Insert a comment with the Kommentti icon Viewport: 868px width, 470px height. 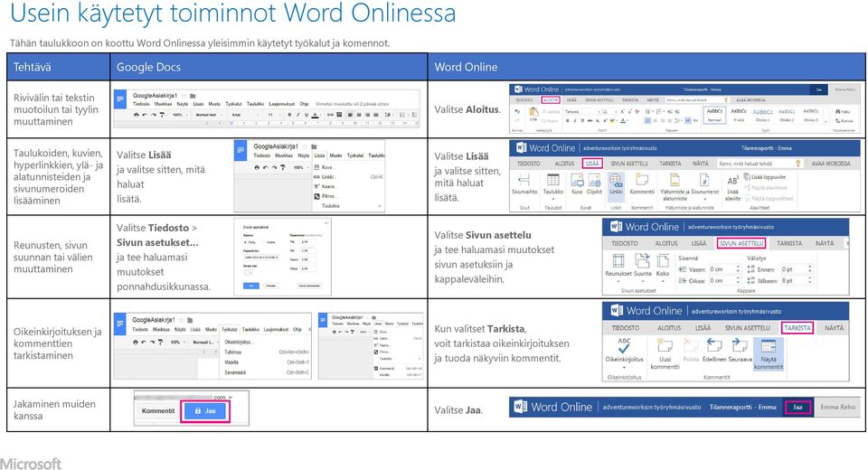click(642, 180)
